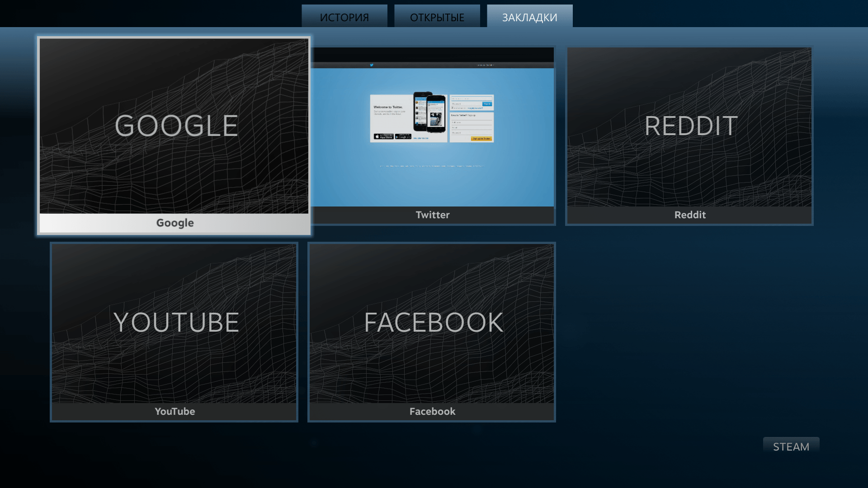Image resolution: width=868 pixels, height=488 pixels.
Task: Open the YouTube bookmark tile
Action: [174, 323]
